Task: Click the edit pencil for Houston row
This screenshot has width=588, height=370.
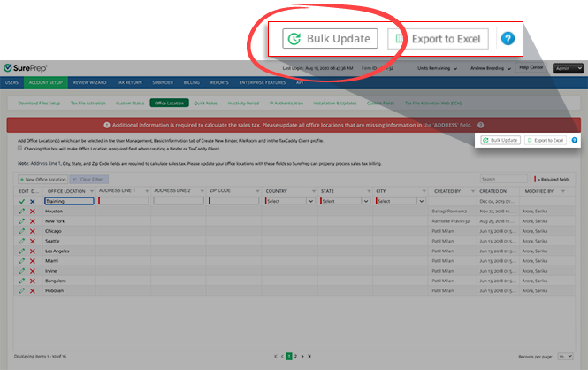Action: click(x=21, y=212)
